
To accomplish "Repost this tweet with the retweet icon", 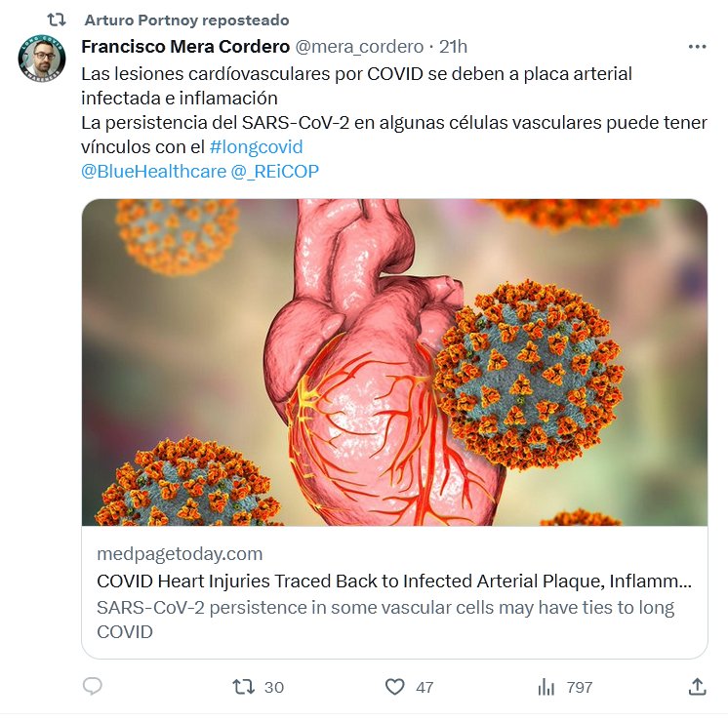I will click(244, 687).
